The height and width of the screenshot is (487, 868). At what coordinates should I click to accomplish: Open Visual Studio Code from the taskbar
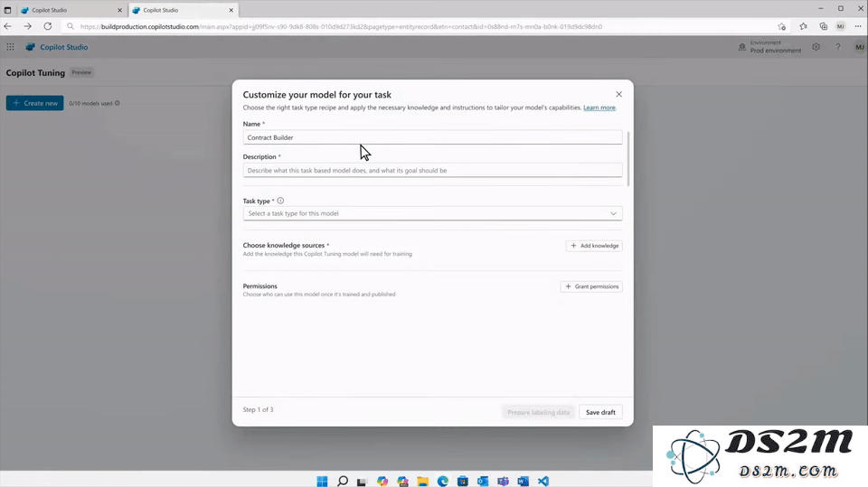(x=543, y=481)
